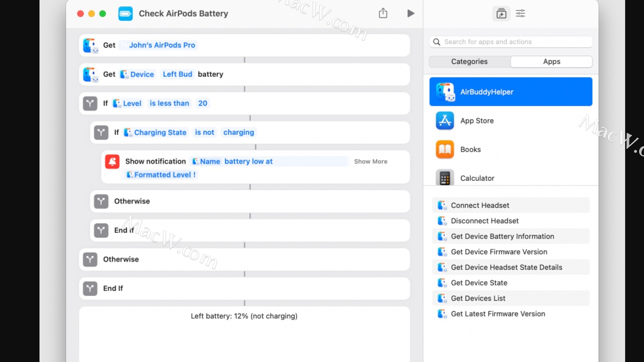Click the Name variable in the notification
644x362 pixels.
pyautogui.click(x=206, y=162)
